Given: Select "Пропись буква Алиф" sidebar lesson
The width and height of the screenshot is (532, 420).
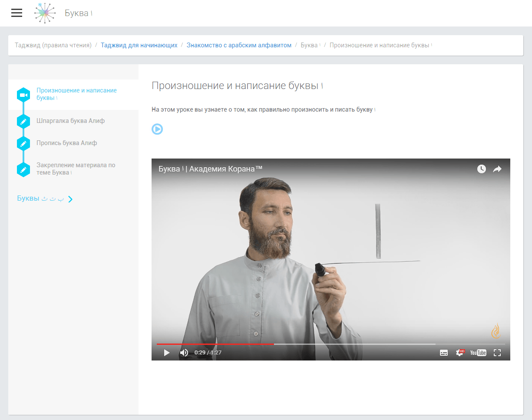Looking at the screenshot, I should click(67, 143).
